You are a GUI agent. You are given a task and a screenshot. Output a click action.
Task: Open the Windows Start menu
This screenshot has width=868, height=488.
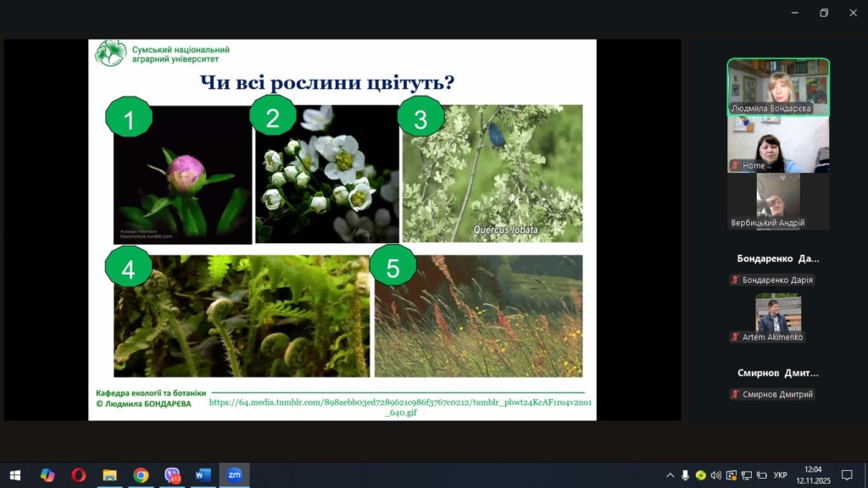(14, 475)
